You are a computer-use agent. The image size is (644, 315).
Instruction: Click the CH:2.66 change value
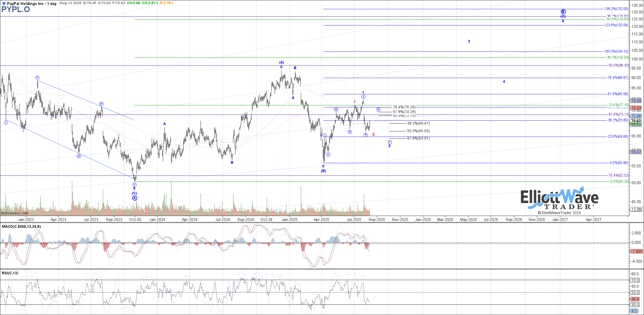(133, 3)
